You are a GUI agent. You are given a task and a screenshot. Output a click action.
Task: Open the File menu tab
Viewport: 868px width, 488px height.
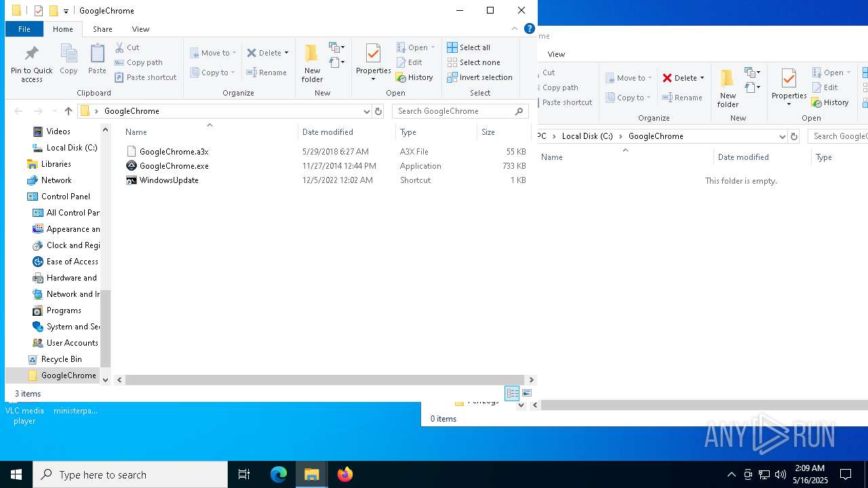pyautogui.click(x=24, y=29)
